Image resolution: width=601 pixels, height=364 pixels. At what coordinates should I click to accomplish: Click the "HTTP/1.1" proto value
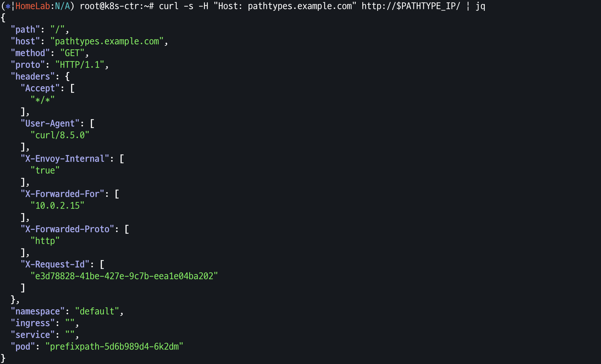[x=80, y=65]
